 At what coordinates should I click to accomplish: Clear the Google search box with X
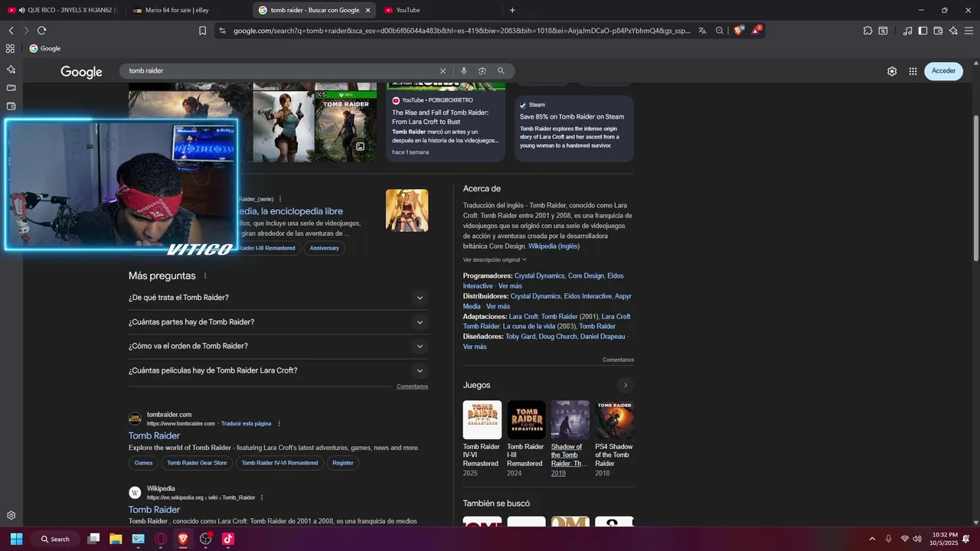tap(443, 70)
